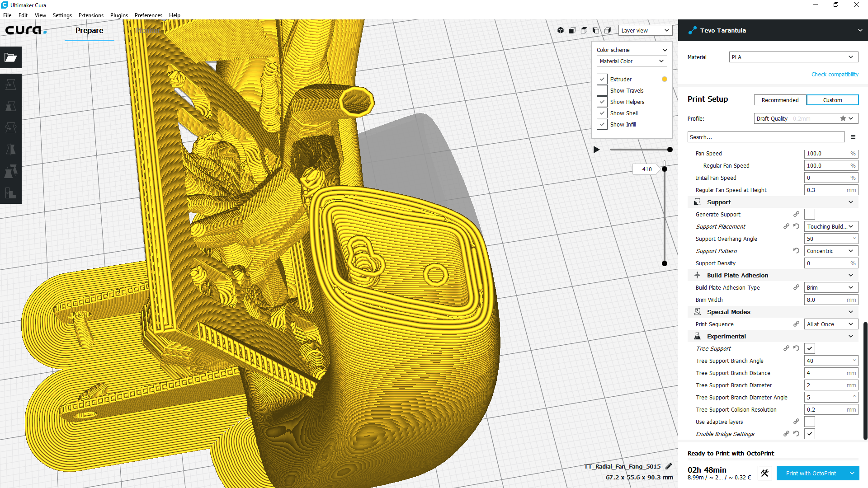
Task: Switch to the Prepare tab
Action: pos(89,30)
